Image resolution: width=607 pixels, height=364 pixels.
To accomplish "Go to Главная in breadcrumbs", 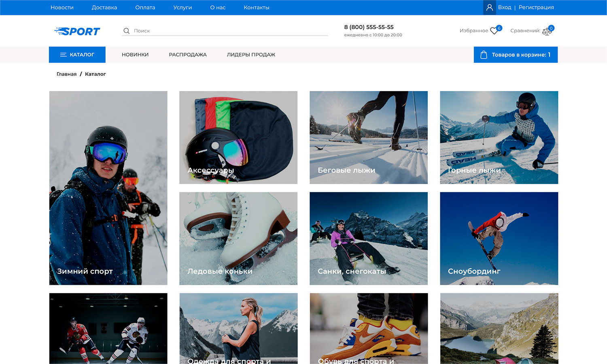I will click(66, 74).
